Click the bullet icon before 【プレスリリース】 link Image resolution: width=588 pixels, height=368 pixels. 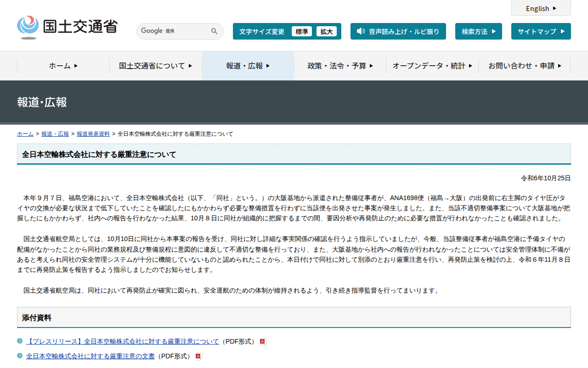pos(20,341)
